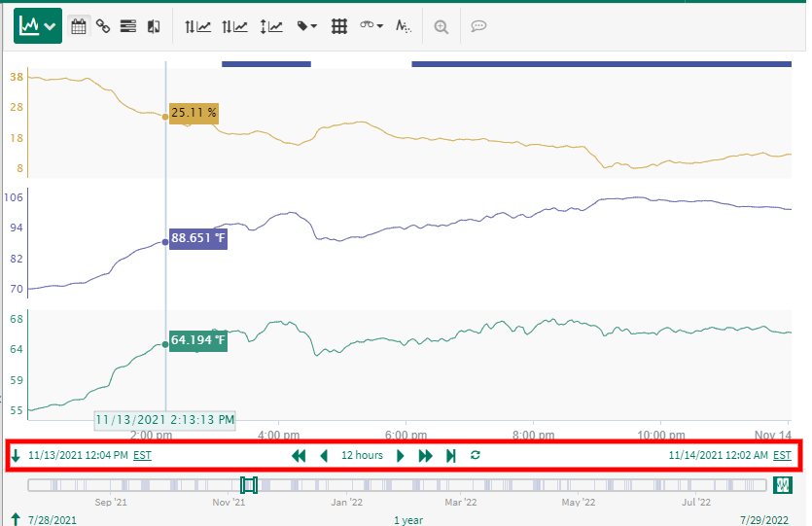
Task: Toggle chart gridlines with the grid icon
Action: [339, 26]
